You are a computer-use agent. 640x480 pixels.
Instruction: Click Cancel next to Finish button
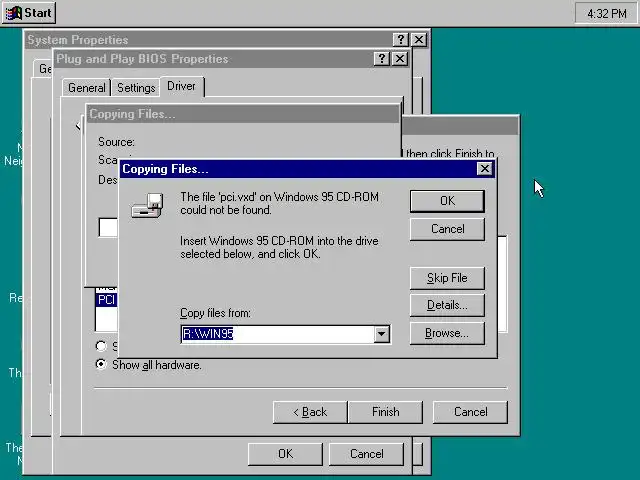[x=471, y=412]
